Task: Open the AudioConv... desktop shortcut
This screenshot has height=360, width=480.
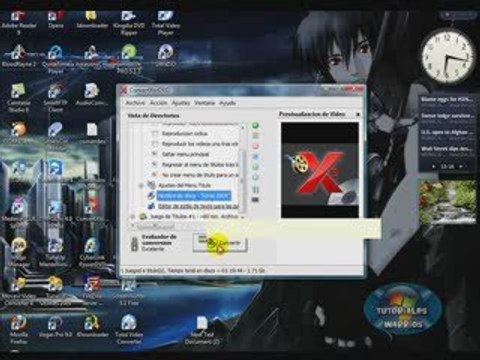Action: pyautogui.click(x=91, y=95)
